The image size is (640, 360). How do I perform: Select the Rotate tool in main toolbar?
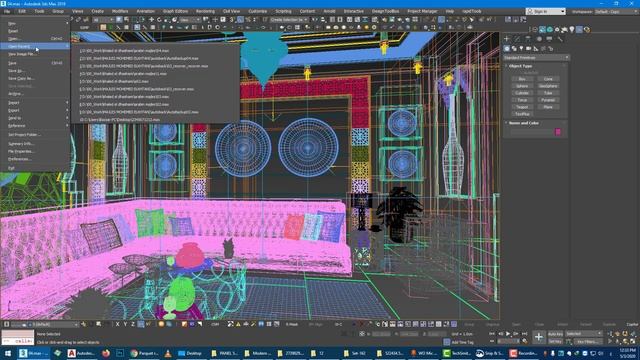(159, 19)
